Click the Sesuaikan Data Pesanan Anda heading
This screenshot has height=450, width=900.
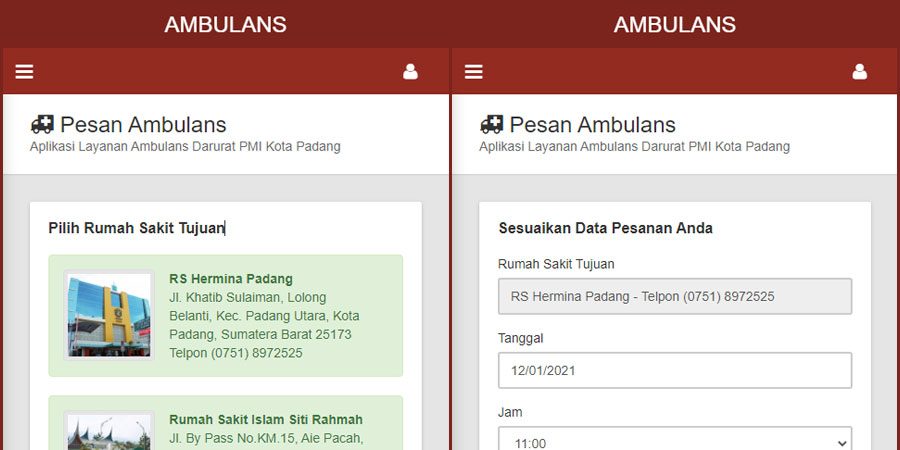click(x=605, y=228)
